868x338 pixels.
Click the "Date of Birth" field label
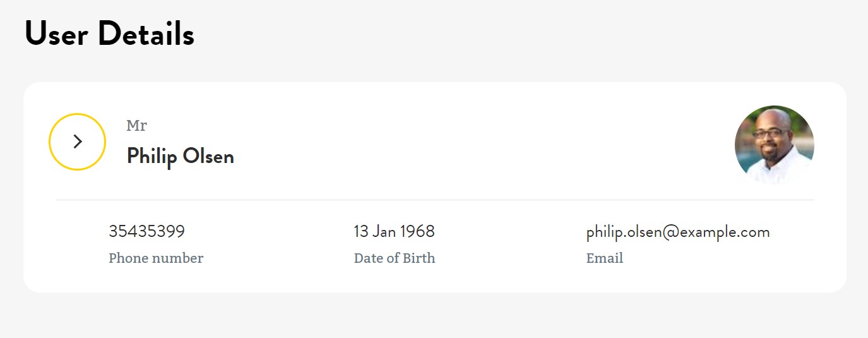pyautogui.click(x=395, y=258)
